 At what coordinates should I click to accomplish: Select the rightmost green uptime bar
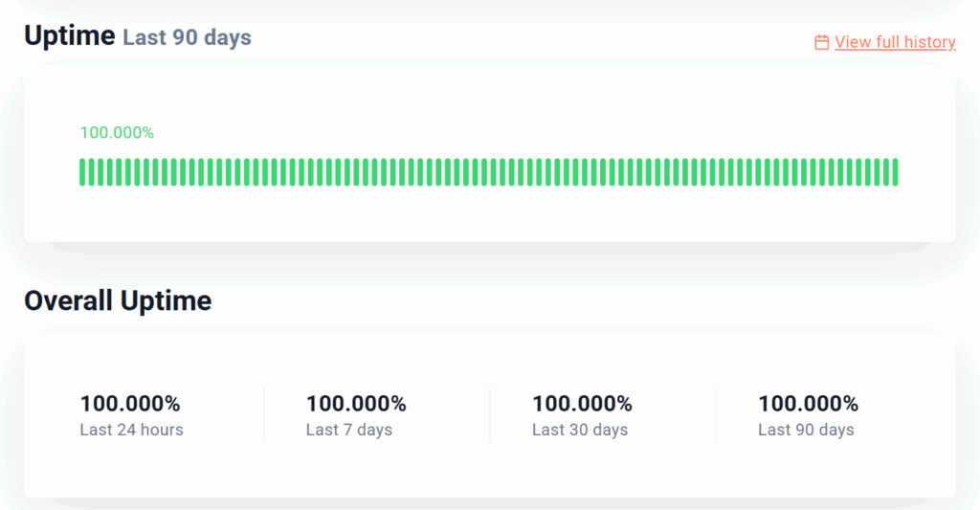click(895, 172)
